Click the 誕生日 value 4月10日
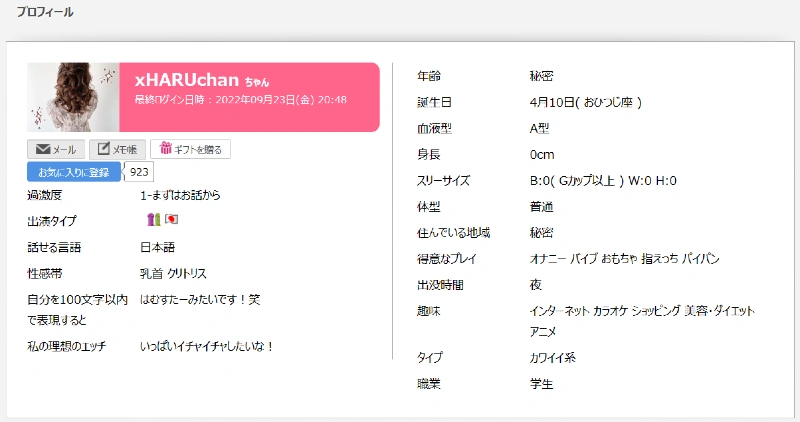Screen dimensions: 800x422 tap(585, 102)
